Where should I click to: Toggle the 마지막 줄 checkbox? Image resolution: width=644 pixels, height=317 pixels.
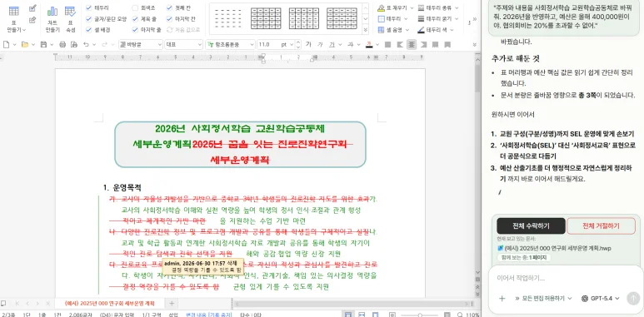pos(135,29)
